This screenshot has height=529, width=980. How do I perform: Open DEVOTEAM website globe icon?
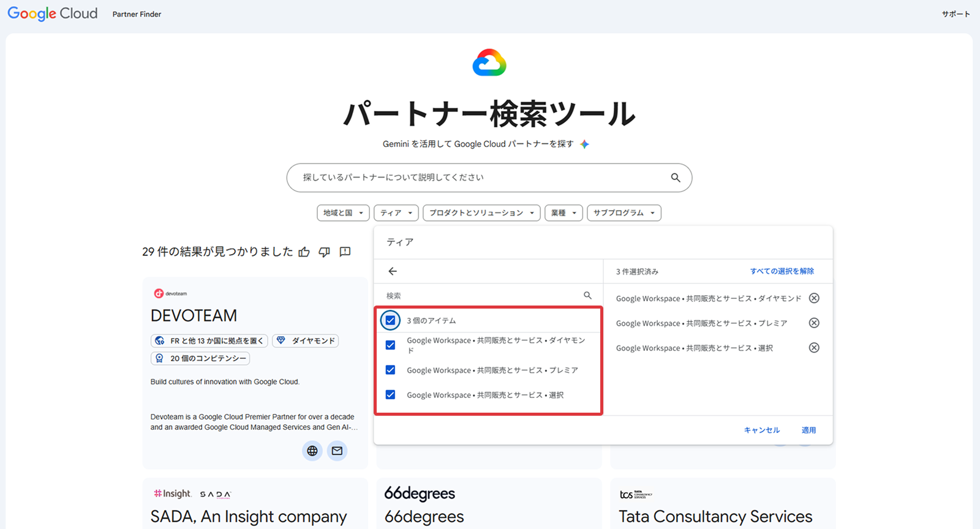(x=312, y=451)
